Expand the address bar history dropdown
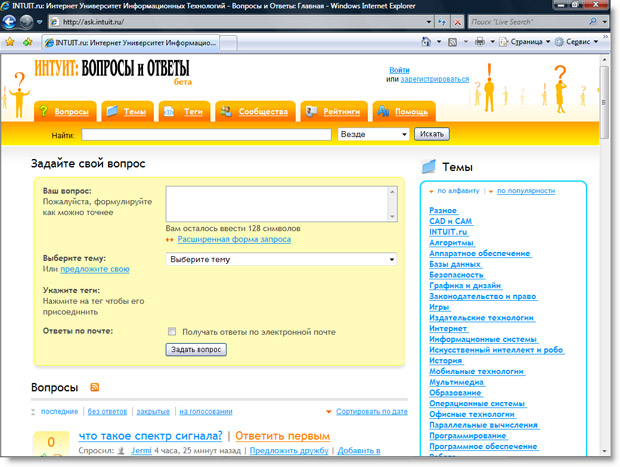 coord(429,22)
